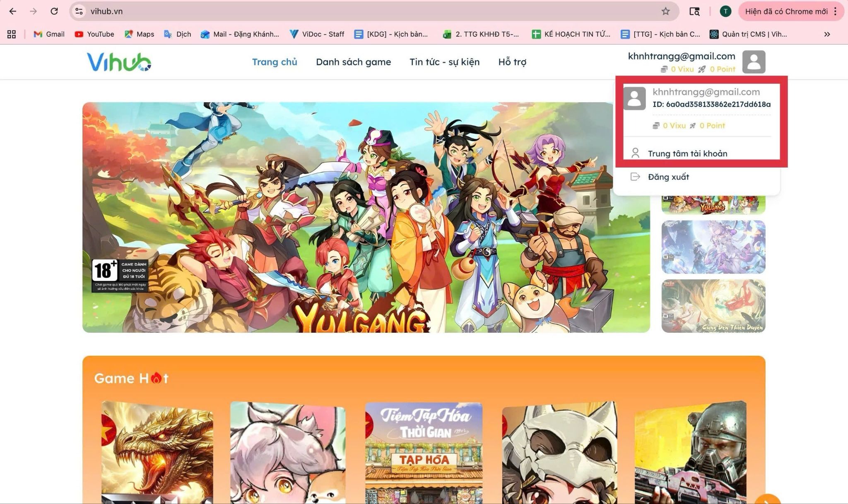Image resolution: width=848 pixels, height=504 pixels.
Task: Click 0 Vixu balance in the dropdown
Action: [674, 125]
